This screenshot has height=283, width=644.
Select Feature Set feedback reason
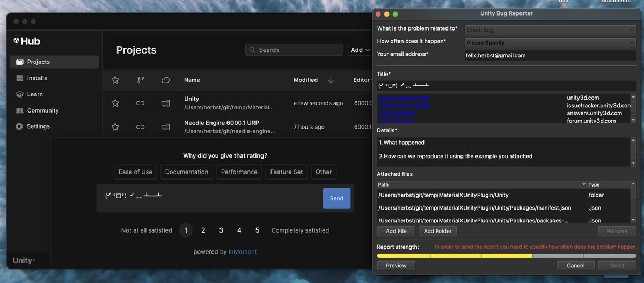pyautogui.click(x=287, y=172)
